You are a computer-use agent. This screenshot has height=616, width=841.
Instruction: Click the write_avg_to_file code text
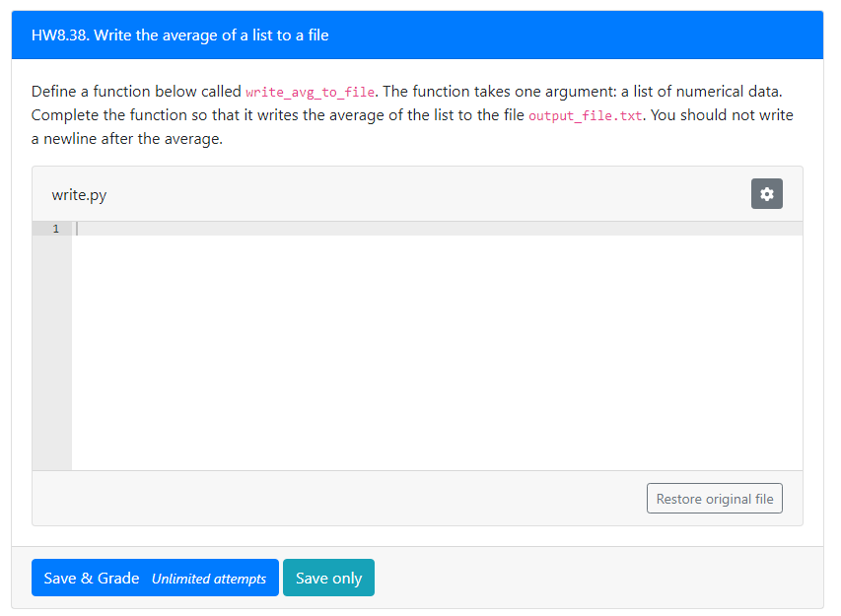point(310,93)
